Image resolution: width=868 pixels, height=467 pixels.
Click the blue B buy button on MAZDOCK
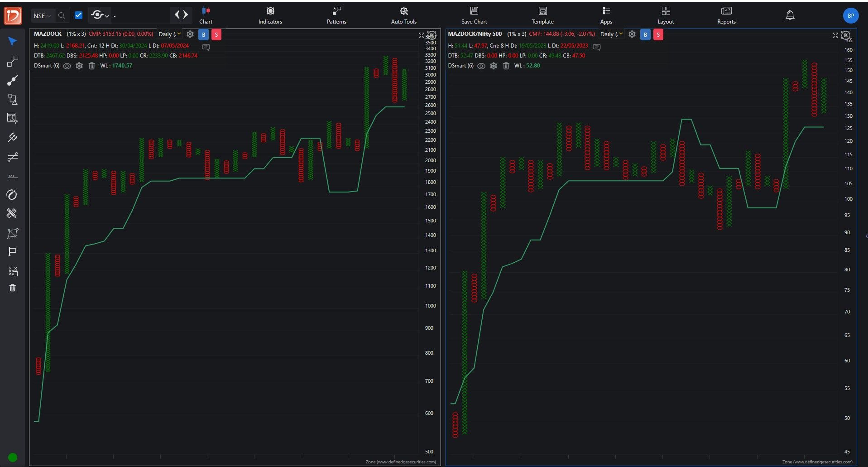pos(203,34)
